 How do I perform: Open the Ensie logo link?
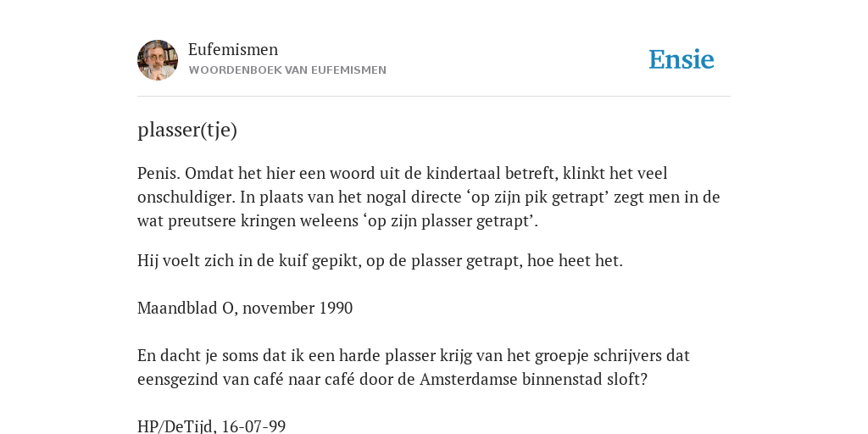click(681, 60)
